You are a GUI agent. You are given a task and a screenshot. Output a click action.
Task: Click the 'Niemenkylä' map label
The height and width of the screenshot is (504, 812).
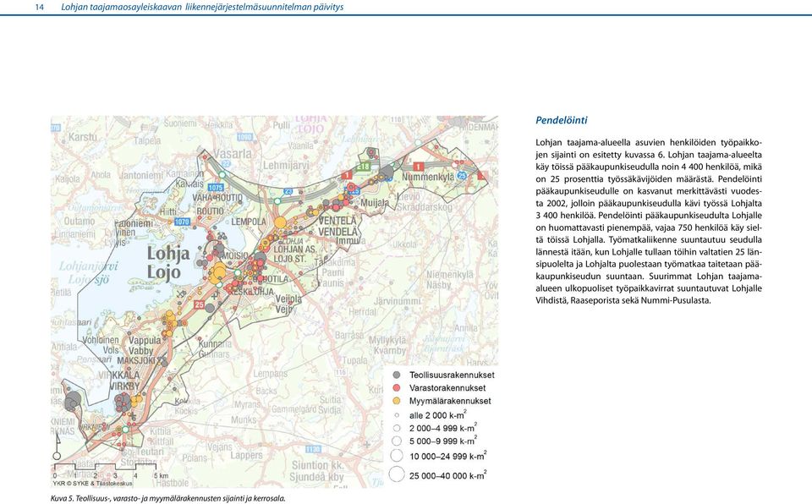pos(450,275)
